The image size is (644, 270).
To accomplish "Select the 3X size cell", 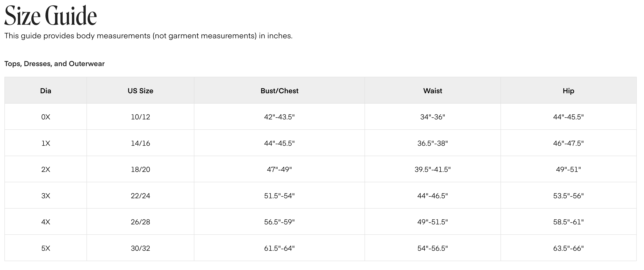I will coord(46,195).
